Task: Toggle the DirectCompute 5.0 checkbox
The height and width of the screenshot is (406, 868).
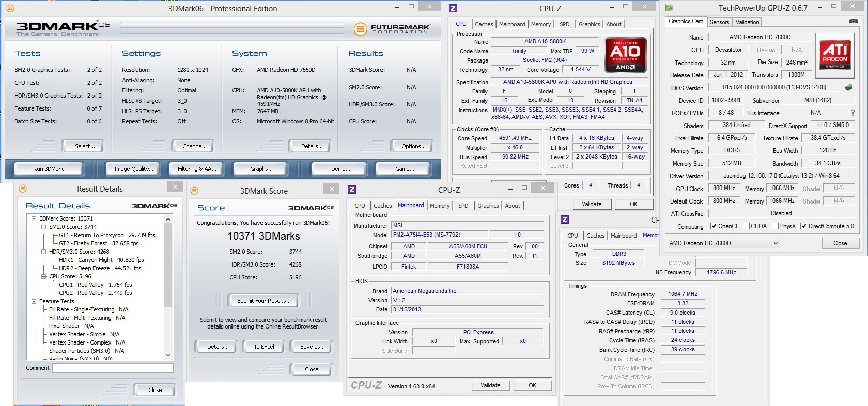Action: tap(803, 226)
